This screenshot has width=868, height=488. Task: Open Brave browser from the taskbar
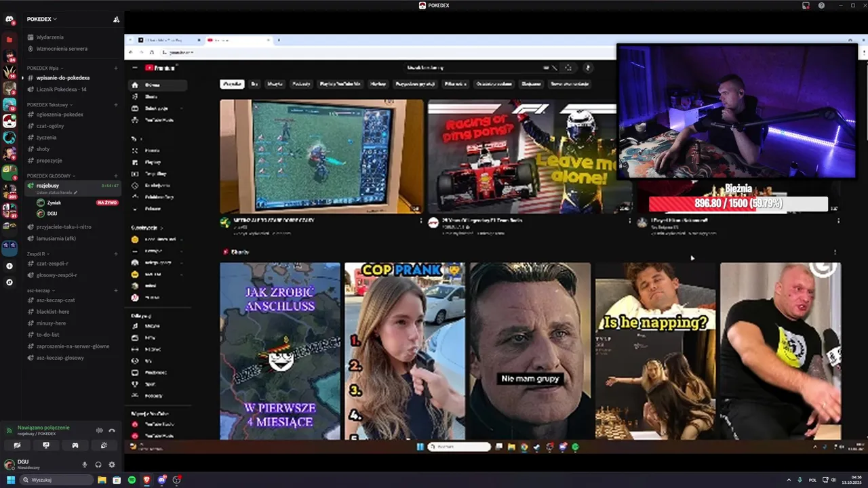[x=146, y=480]
